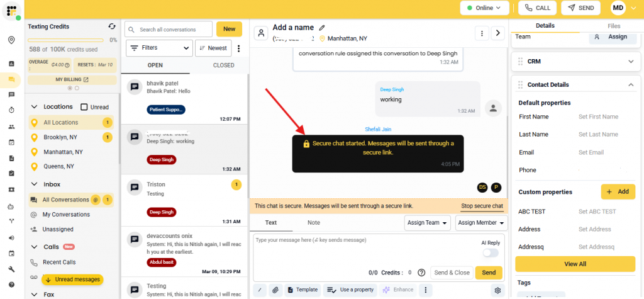Switch to the OPEN conversations tab
Image resolution: width=644 pixels, height=299 pixels.
point(155,65)
